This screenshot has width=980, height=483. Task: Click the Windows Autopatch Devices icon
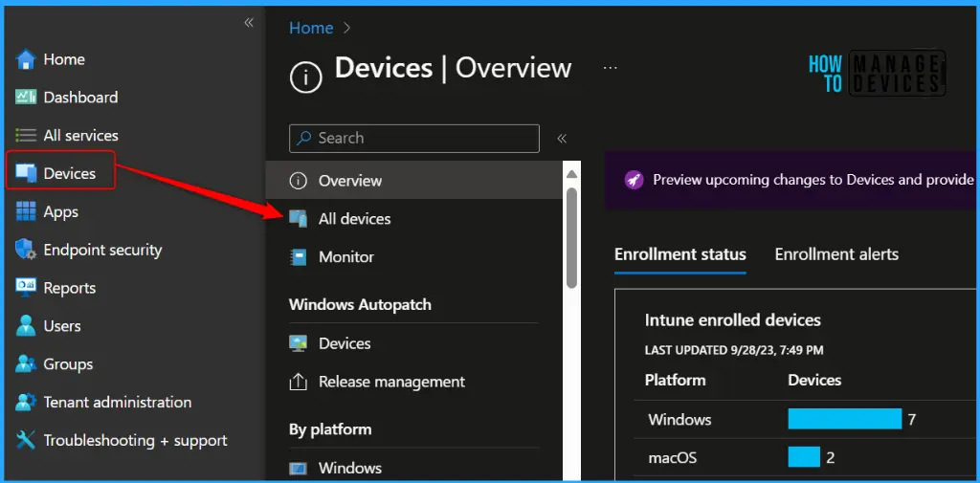coord(299,343)
